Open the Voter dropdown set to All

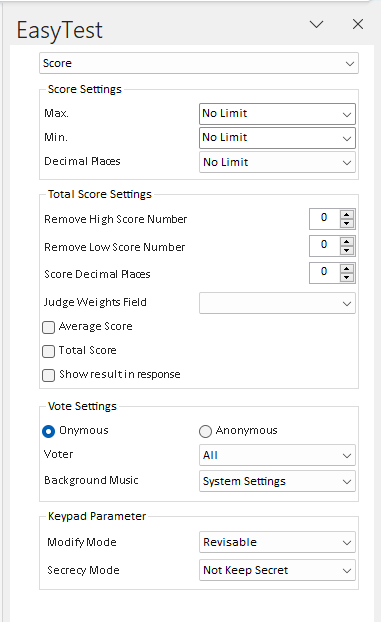277,455
